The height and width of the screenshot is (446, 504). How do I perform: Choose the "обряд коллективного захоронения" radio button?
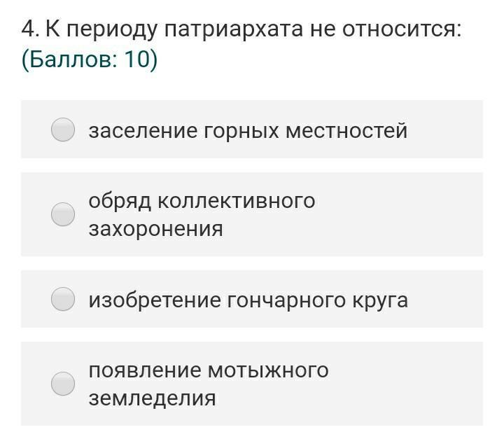[x=63, y=214]
